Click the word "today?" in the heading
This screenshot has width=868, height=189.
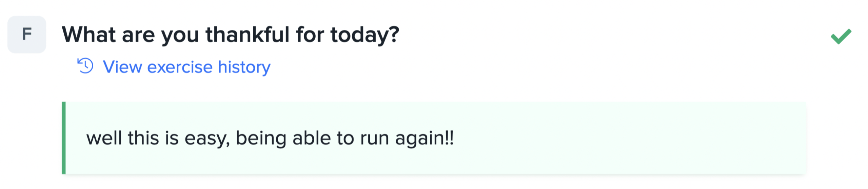point(365,35)
